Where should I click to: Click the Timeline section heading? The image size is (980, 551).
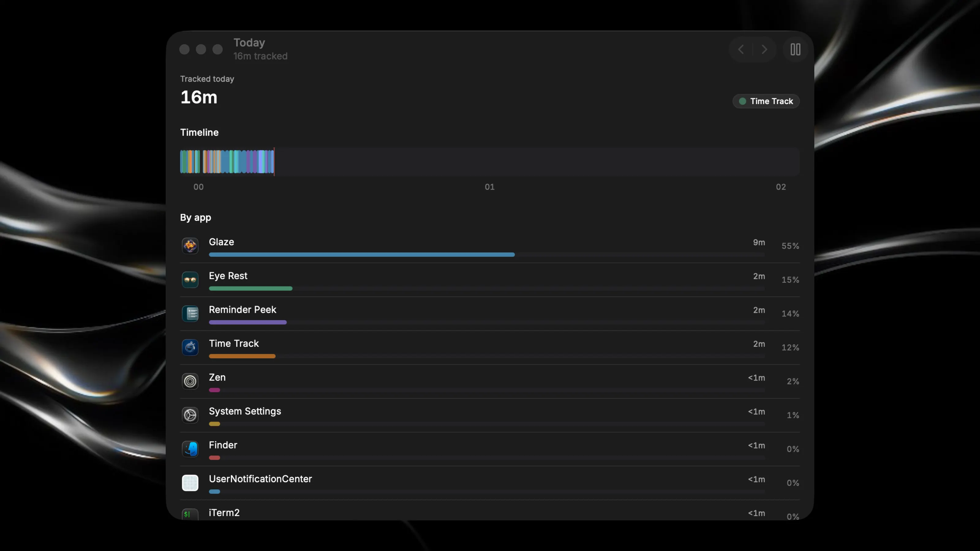(199, 132)
